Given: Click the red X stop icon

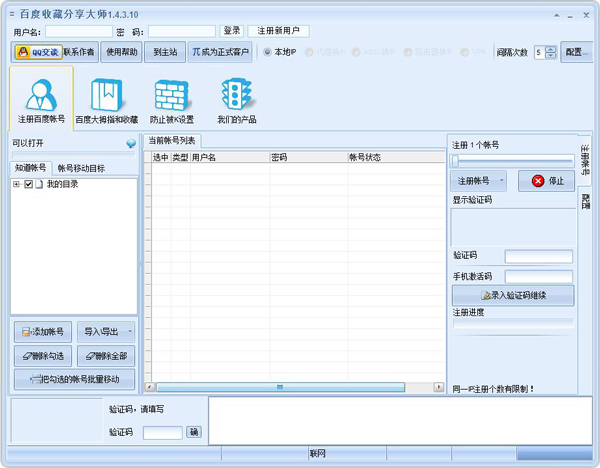Looking at the screenshot, I should point(538,181).
